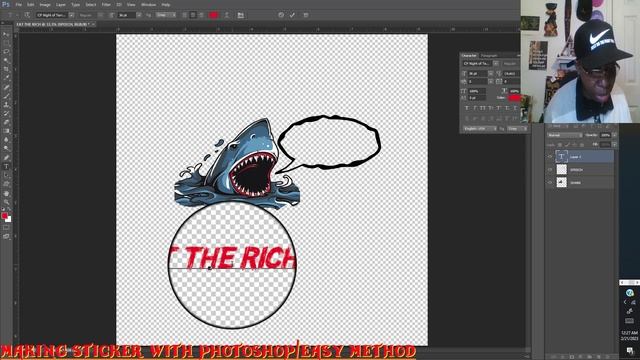
Task: Select the Gradient tool
Action: (x=6, y=131)
